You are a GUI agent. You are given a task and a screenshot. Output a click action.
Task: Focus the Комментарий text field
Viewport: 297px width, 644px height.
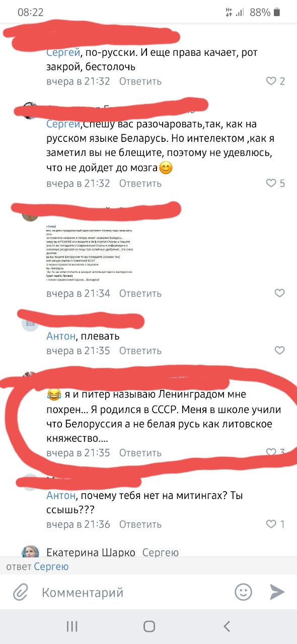[131, 592]
